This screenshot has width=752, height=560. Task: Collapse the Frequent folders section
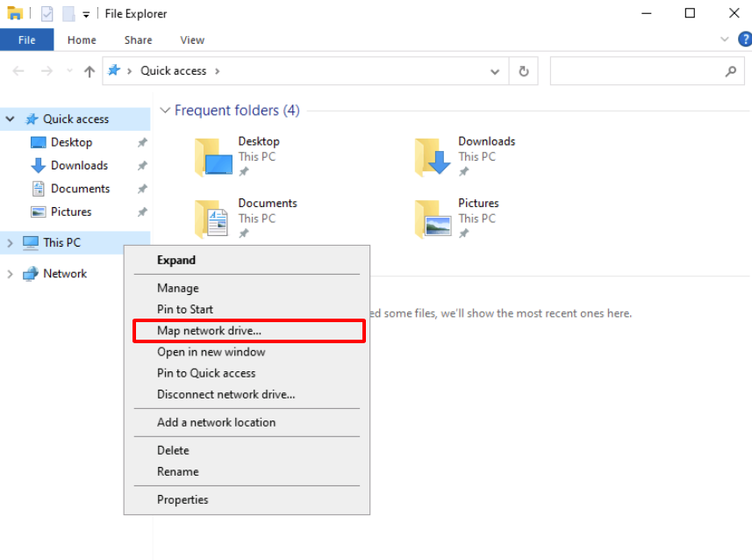[164, 111]
